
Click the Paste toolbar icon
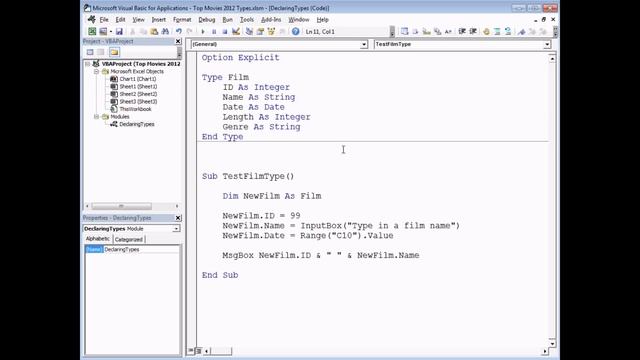point(154,31)
